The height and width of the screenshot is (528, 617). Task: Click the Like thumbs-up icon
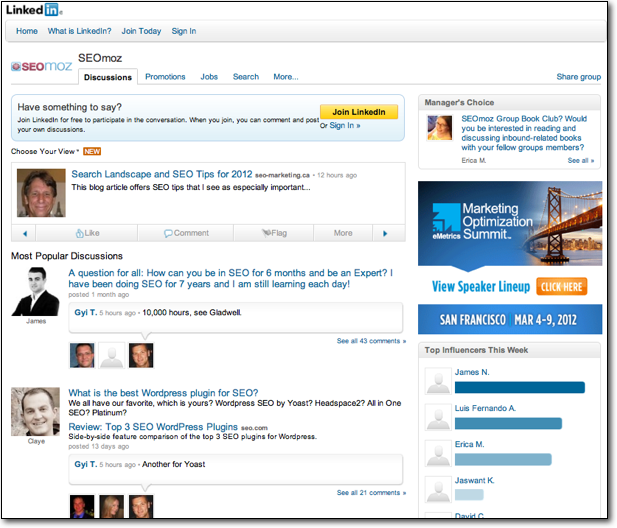coord(79,233)
